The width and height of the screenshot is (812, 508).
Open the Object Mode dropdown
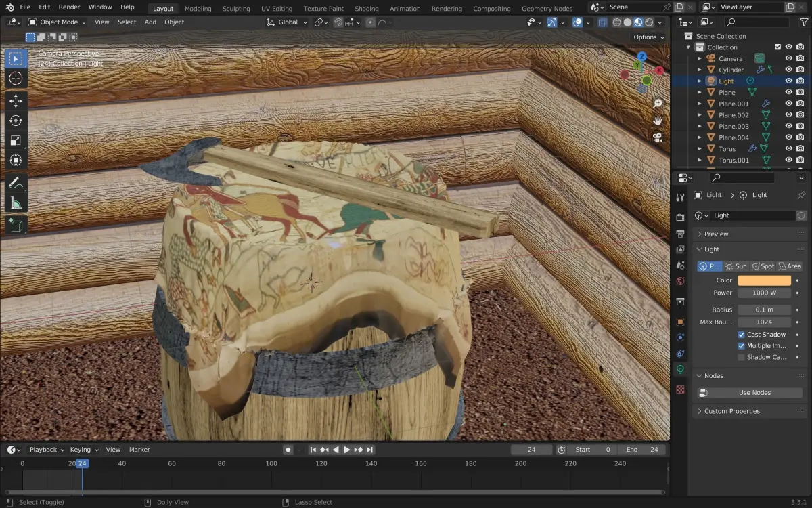(x=58, y=22)
